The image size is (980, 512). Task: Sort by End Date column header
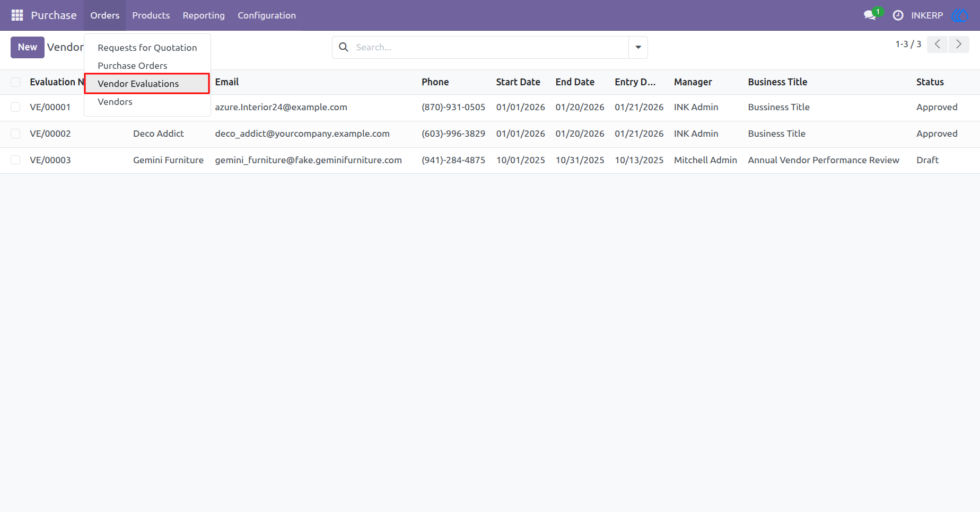[x=575, y=82]
